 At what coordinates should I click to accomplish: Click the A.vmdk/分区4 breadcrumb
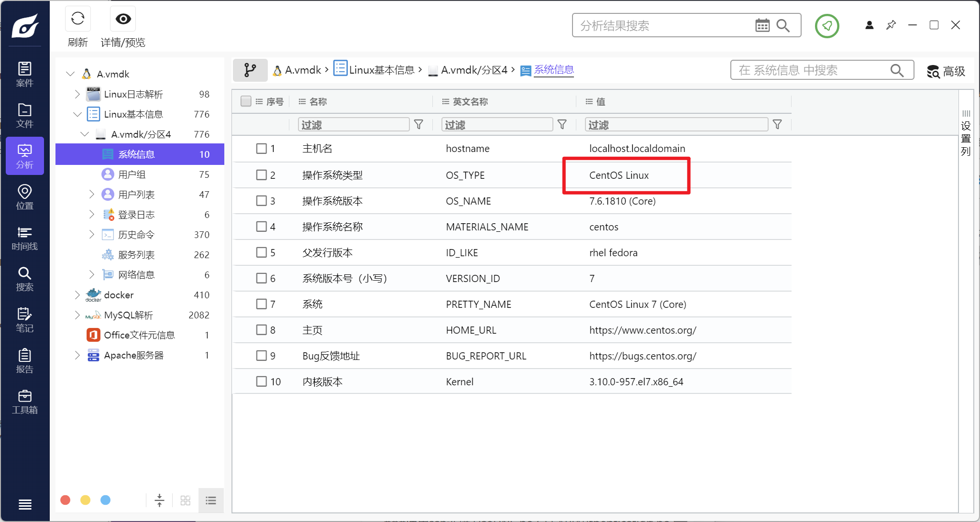467,70
